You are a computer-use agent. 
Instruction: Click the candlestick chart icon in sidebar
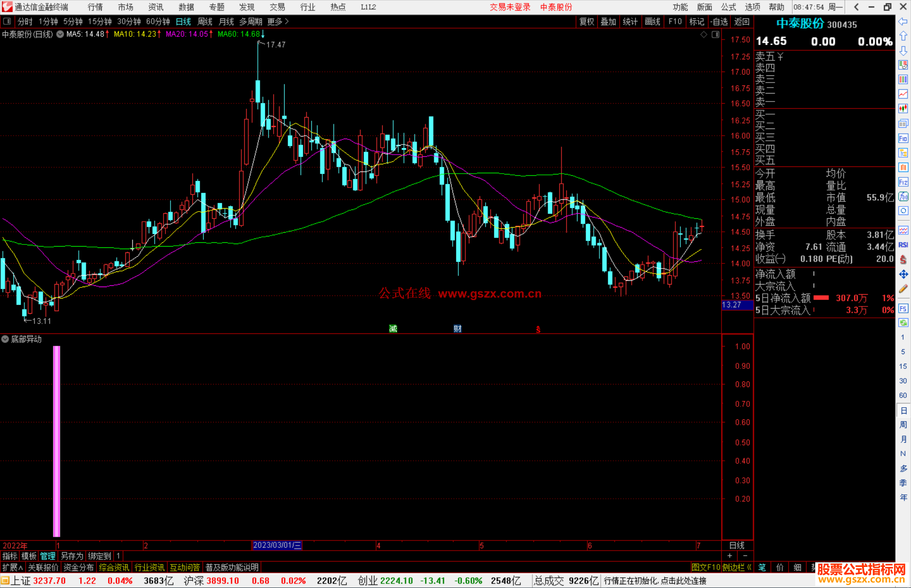(903, 109)
